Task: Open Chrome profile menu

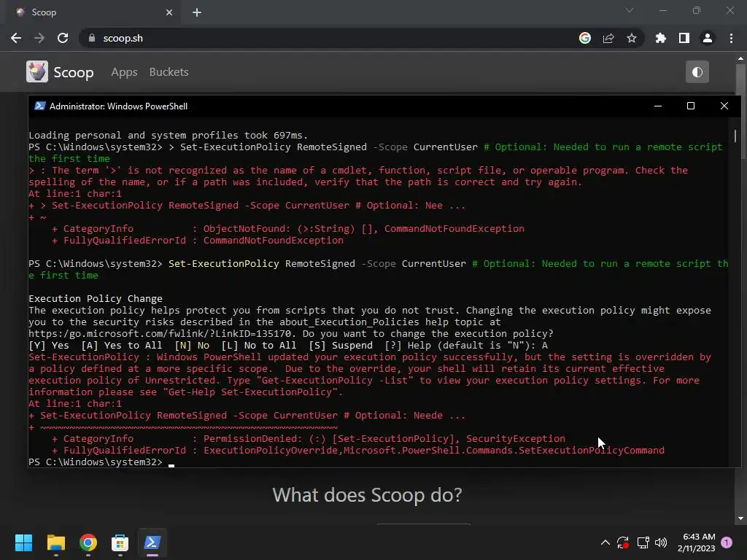Action: 708,38
